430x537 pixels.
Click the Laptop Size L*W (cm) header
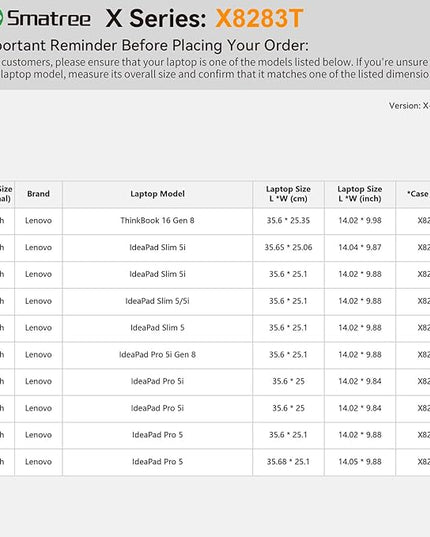(x=288, y=194)
